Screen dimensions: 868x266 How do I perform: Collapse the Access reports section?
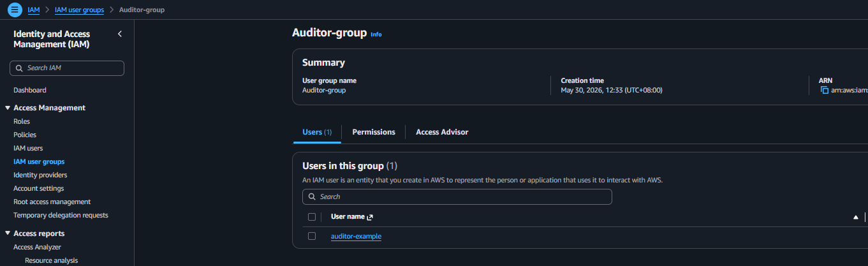tap(8, 233)
